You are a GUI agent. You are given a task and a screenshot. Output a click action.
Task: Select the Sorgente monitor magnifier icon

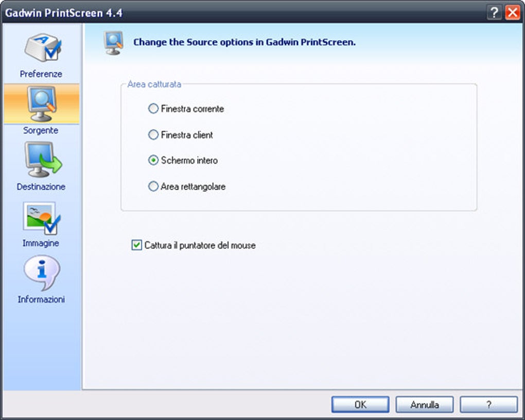coord(42,104)
